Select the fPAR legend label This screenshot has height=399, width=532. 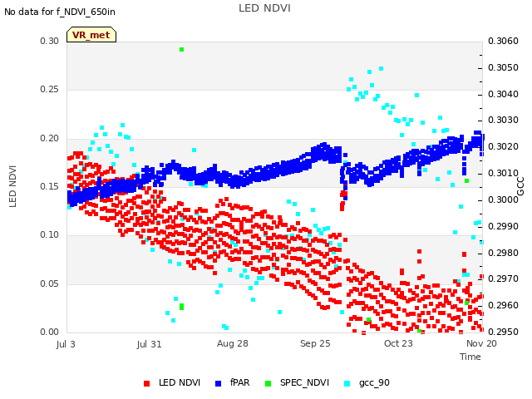pos(240,382)
